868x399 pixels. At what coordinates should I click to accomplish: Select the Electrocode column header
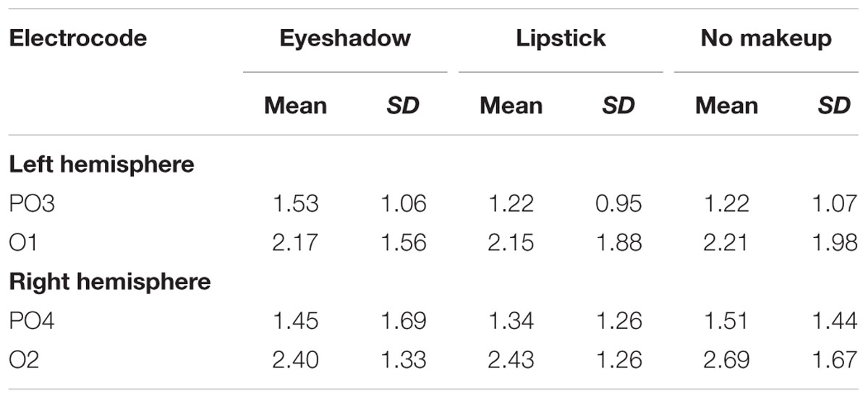[x=78, y=38]
